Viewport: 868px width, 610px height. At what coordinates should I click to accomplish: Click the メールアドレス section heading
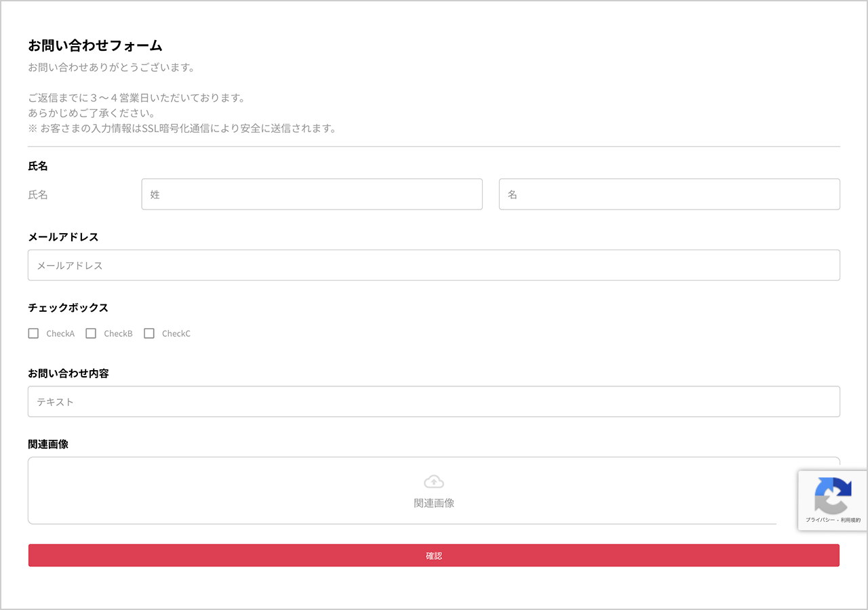[x=63, y=237]
